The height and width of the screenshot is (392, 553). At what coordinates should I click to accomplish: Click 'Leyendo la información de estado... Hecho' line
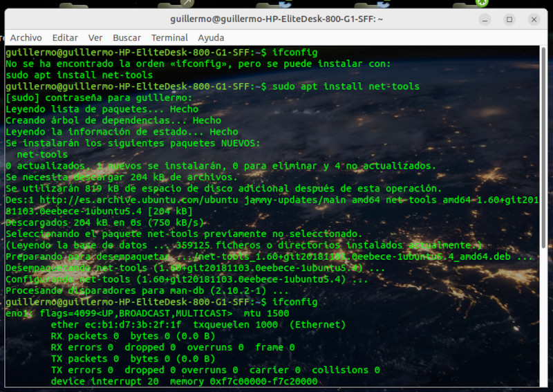[x=122, y=131]
